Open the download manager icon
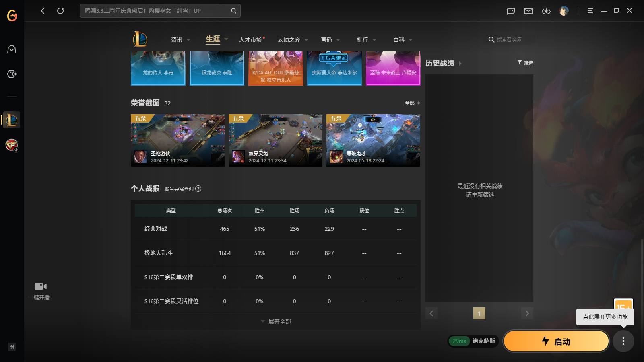 point(546,11)
